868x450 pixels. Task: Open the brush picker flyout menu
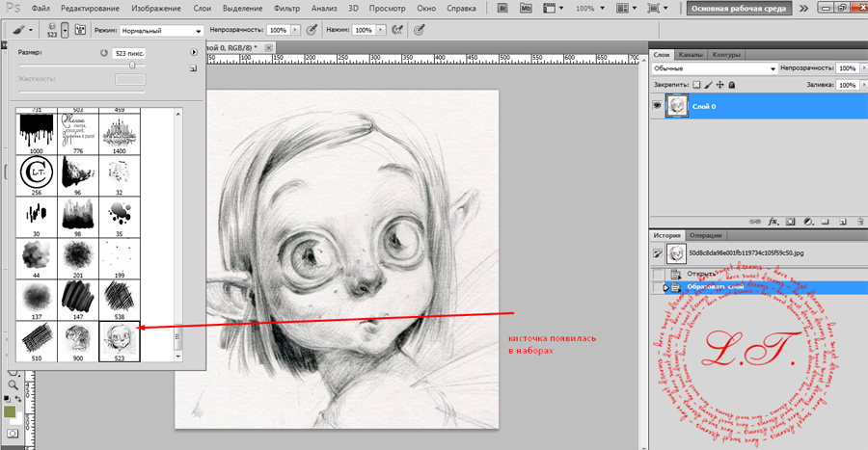tap(194, 52)
